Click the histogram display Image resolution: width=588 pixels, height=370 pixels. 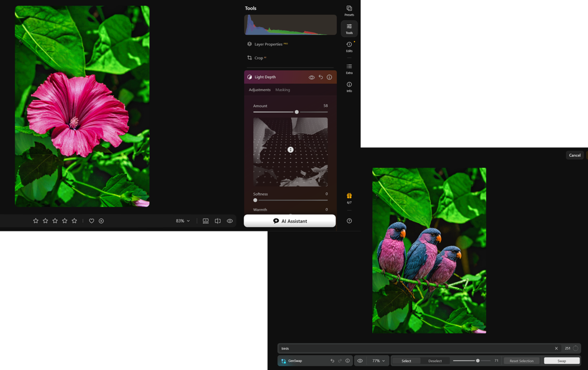point(291,25)
